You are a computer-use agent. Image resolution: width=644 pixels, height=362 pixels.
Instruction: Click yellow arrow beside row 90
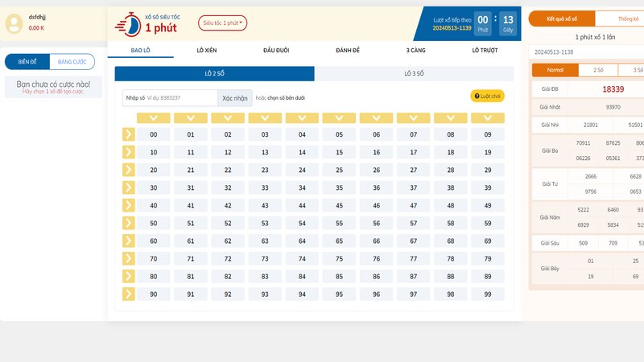[x=129, y=294]
